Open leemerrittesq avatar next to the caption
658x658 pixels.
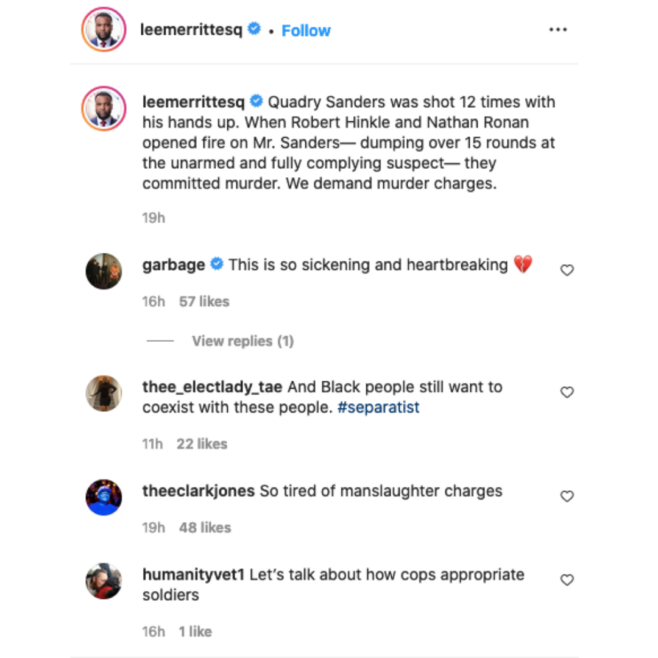coord(103,108)
